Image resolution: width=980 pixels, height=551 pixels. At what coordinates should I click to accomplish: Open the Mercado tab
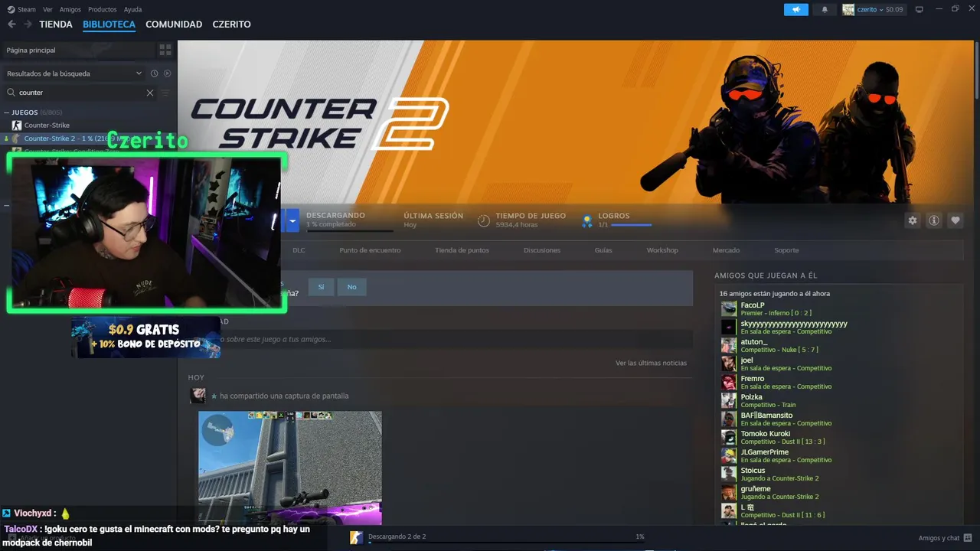coord(726,250)
